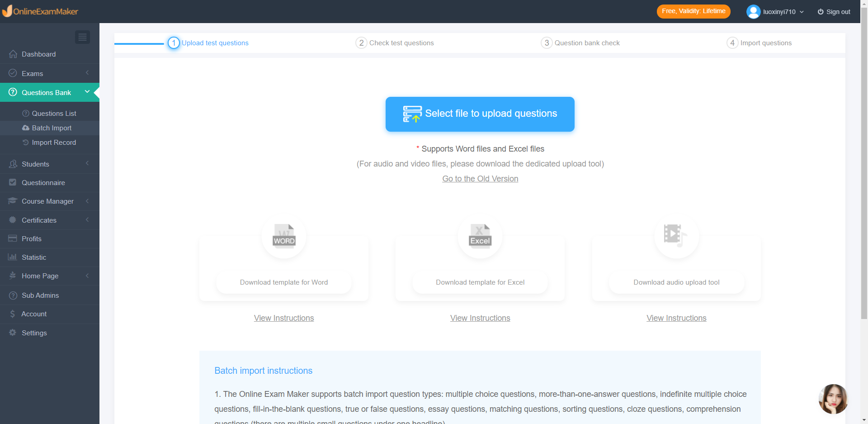The height and width of the screenshot is (424, 868).
Task: Click the Settings gear icon in sidebar
Action: [x=13, y=333]
